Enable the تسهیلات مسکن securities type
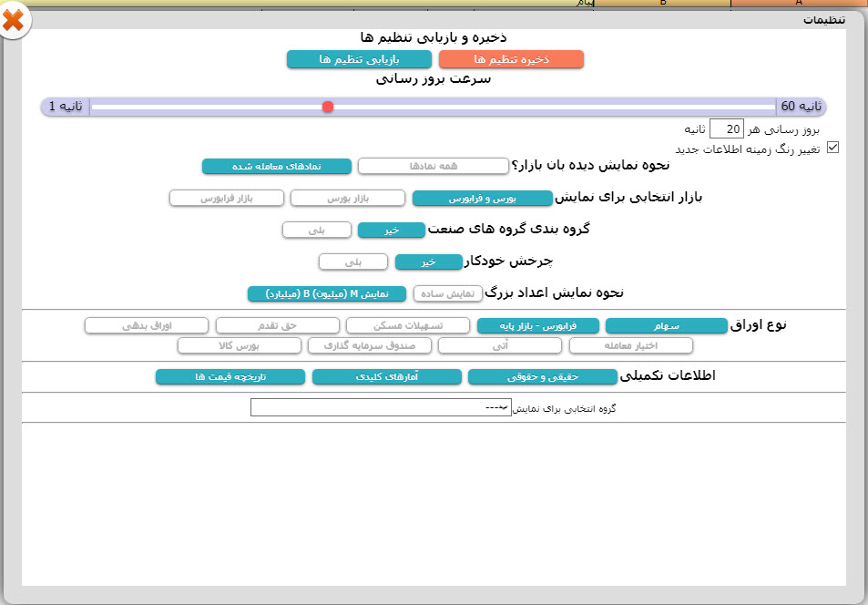This screenshot has width=868, height=605. pos(408,325)
